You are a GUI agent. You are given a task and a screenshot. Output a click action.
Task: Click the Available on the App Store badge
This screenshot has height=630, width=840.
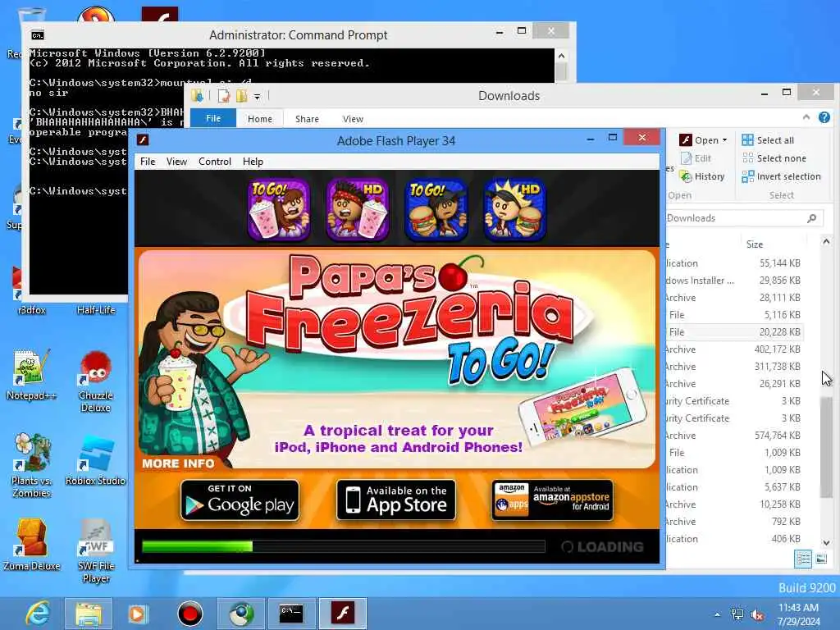pos(396,500)
